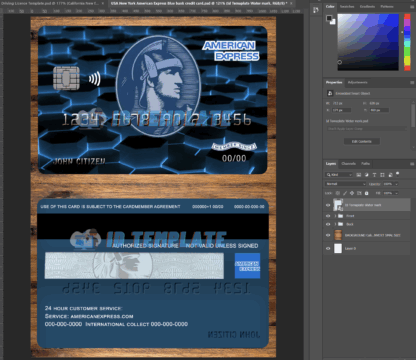
Task: Open the Fill slider dropdown arrow
Action: tap(396, 193)
